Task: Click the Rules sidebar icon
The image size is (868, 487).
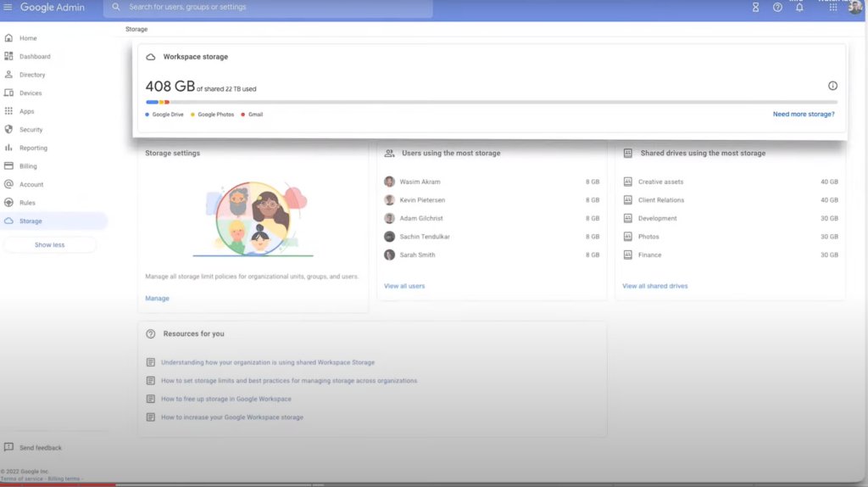Action: pos(8,203)
